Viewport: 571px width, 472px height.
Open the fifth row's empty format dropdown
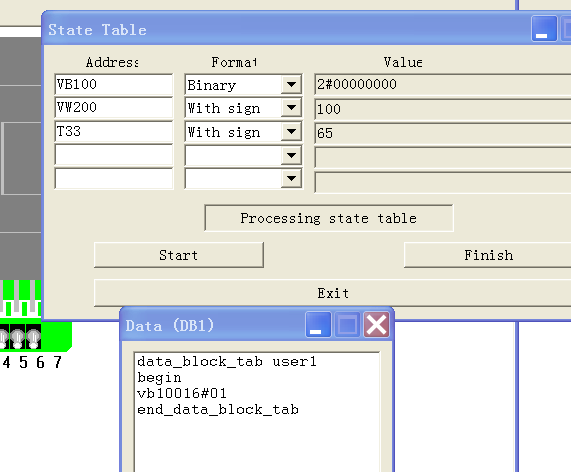click(291, 178)
